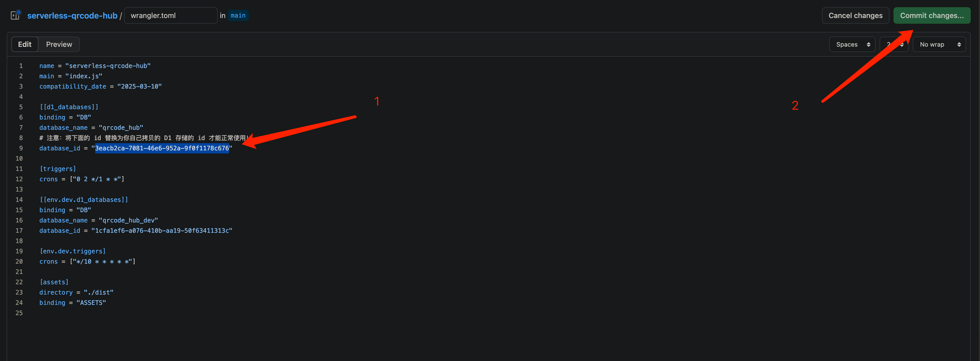The height and width of the screenshot is (361, 980).
Task: Switch to the Edit tab
Action: [x=25, y=44]
